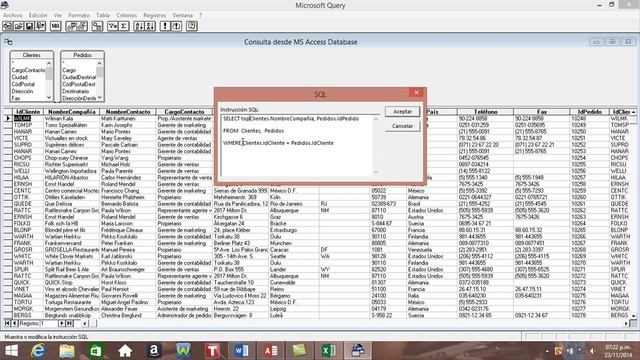Open the Criterios menu
Viewport: 640px width, 360px height.
pos(127,15)
